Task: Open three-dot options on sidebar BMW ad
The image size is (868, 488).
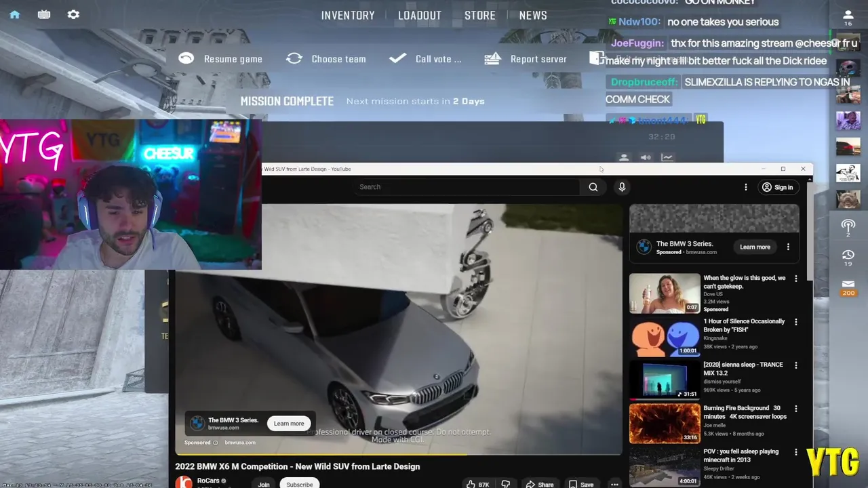Action: coord(788,247)
